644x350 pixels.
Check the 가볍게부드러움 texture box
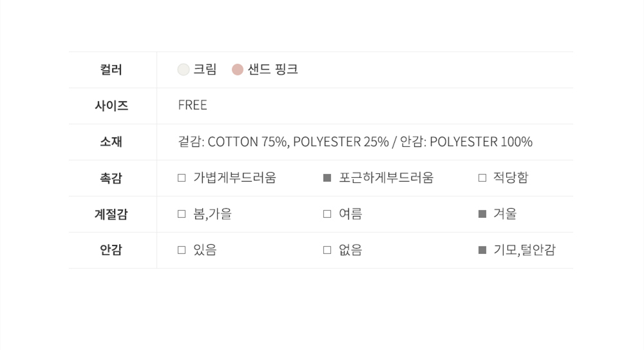[182, 178]
